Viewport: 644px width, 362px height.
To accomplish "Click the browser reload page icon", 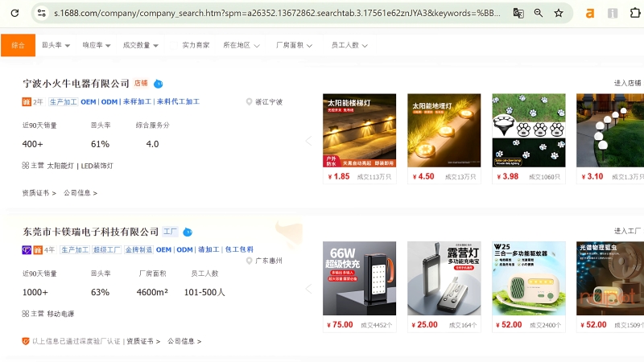I will tap(14, 13).
